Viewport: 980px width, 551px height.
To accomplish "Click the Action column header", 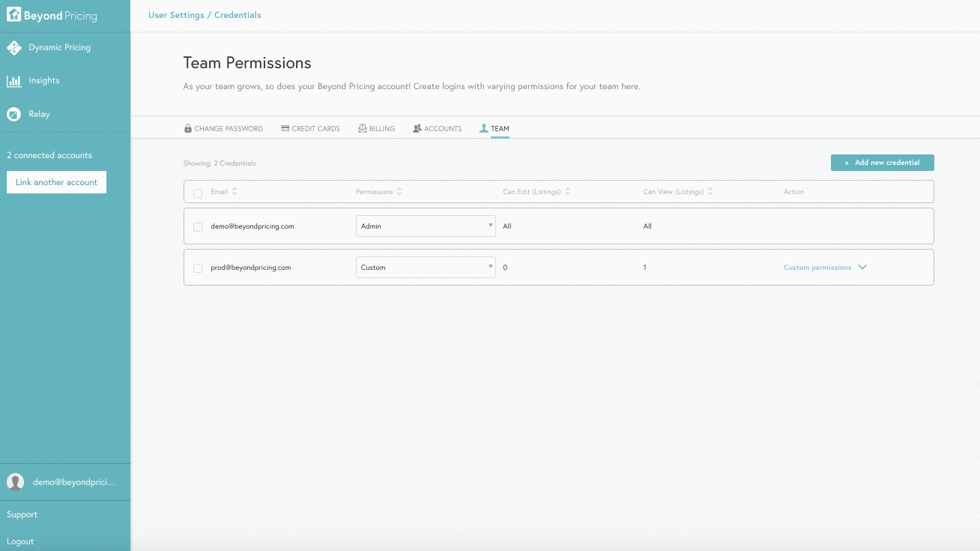I will (794, 192).
